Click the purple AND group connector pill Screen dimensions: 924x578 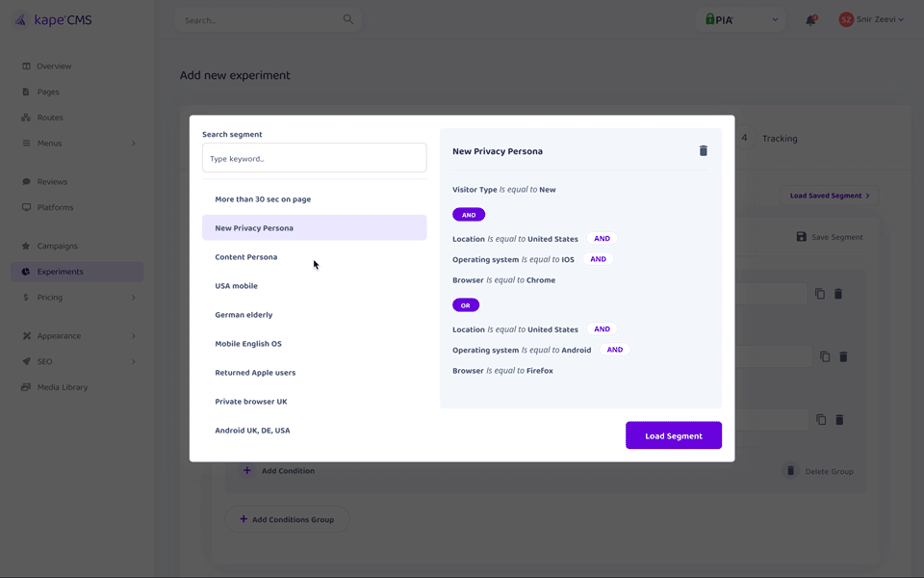tap(469, 215)
